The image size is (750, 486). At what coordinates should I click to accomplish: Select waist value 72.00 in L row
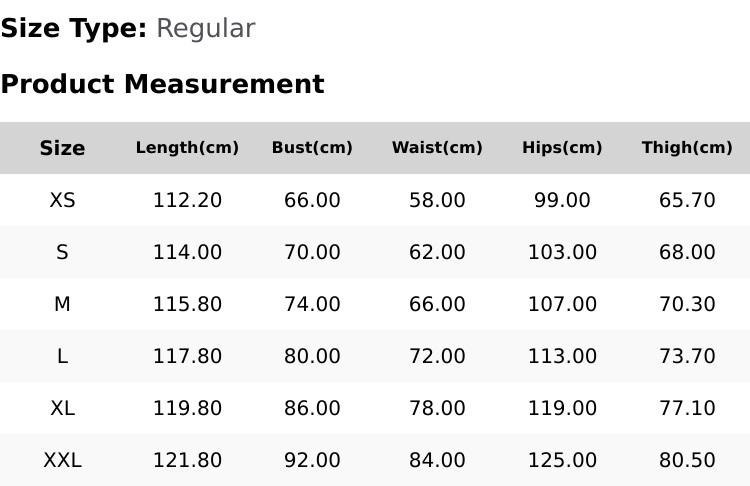437,356
